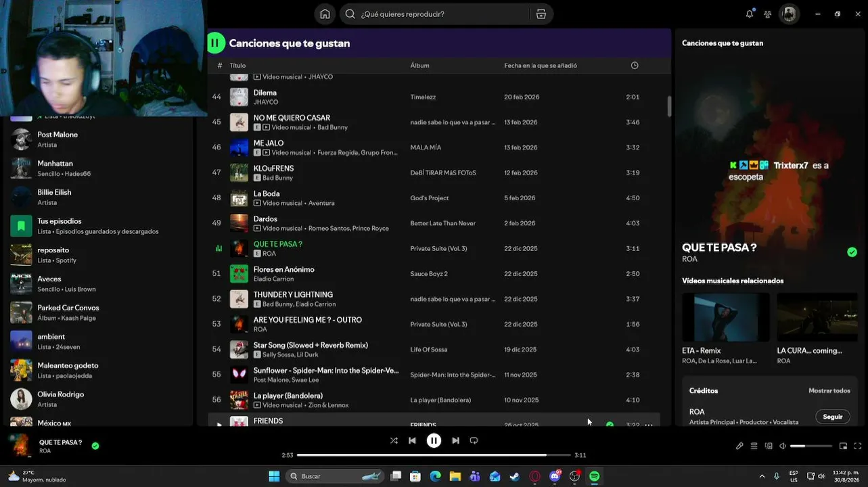Image resolution: width=868 pixels, height=487 pixels.
Task: Open lyrics with the microphone icon
Action: pyautogui.click(x=739, y=446)
